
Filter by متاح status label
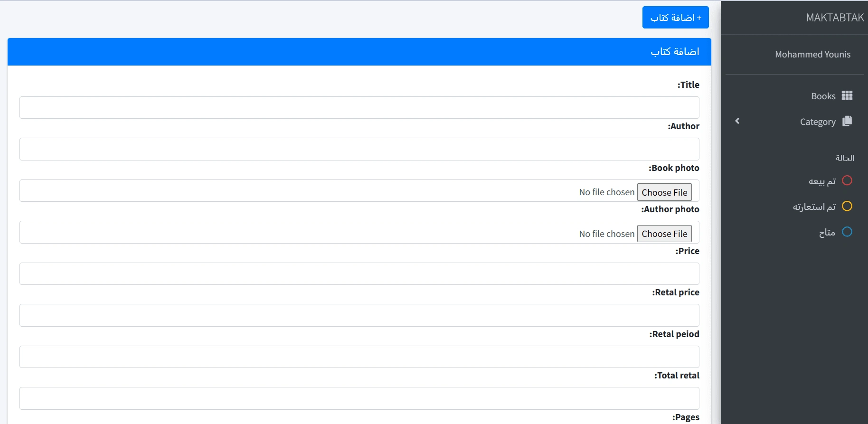pos(827,232)
